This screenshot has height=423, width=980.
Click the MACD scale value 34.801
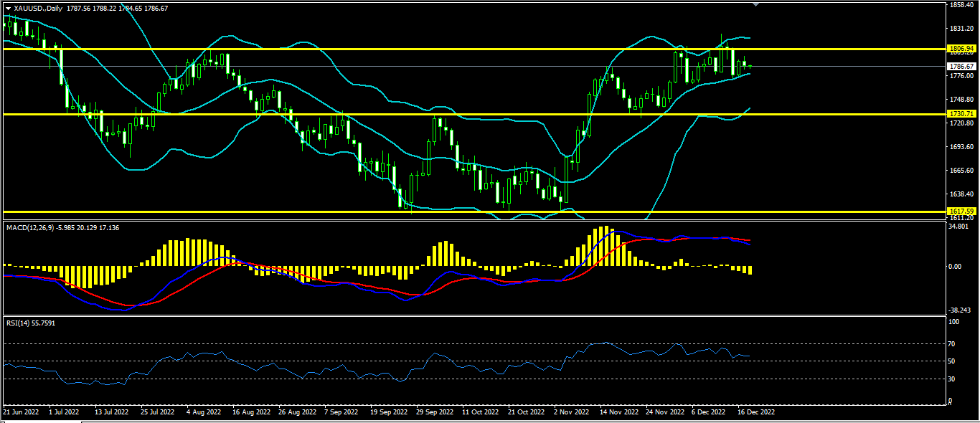pyautogui.click(x=958, y=227)
